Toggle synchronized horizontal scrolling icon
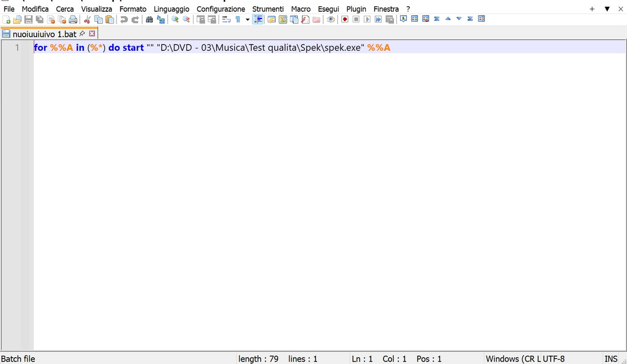This screenshot has width=627, height=364. [x=212, y=20]
